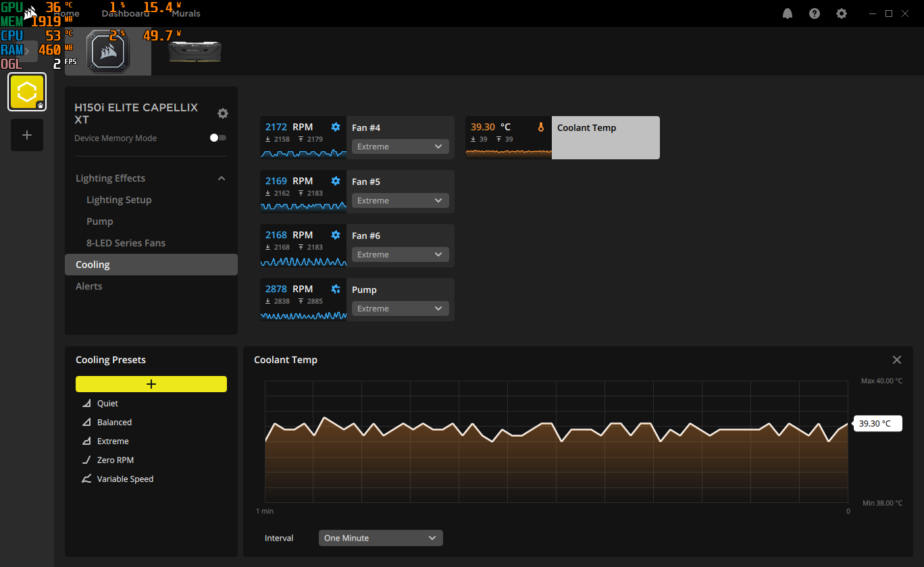Click the Max 40.00 °C graph label
The width and height of the screenshot is (924, 567).
[881, 381]
